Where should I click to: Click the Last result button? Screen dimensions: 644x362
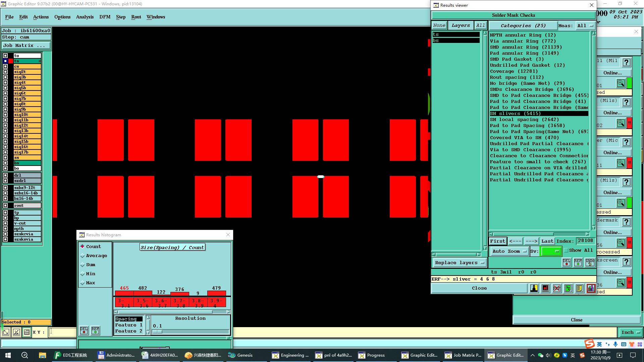[x=547, y=241]
